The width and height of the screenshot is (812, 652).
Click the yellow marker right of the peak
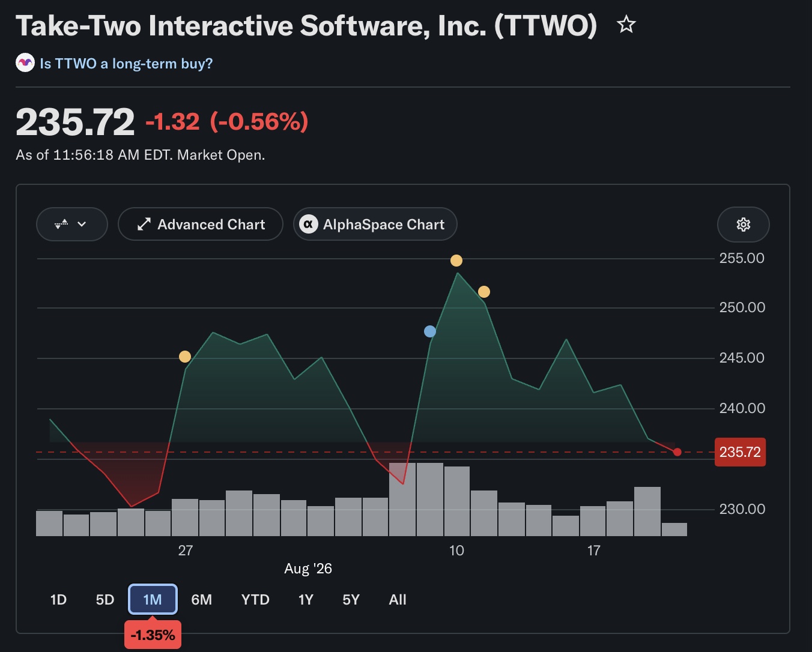coord(484,292)
